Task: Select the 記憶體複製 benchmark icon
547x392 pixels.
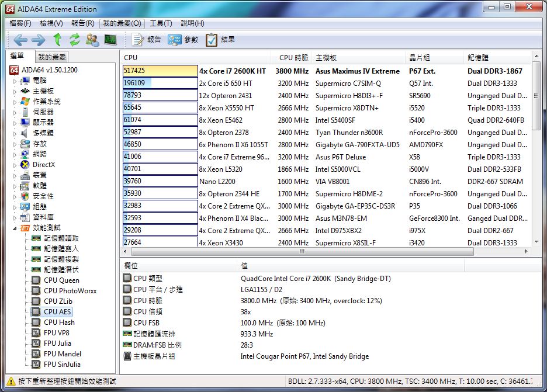Action: [36, 259]
